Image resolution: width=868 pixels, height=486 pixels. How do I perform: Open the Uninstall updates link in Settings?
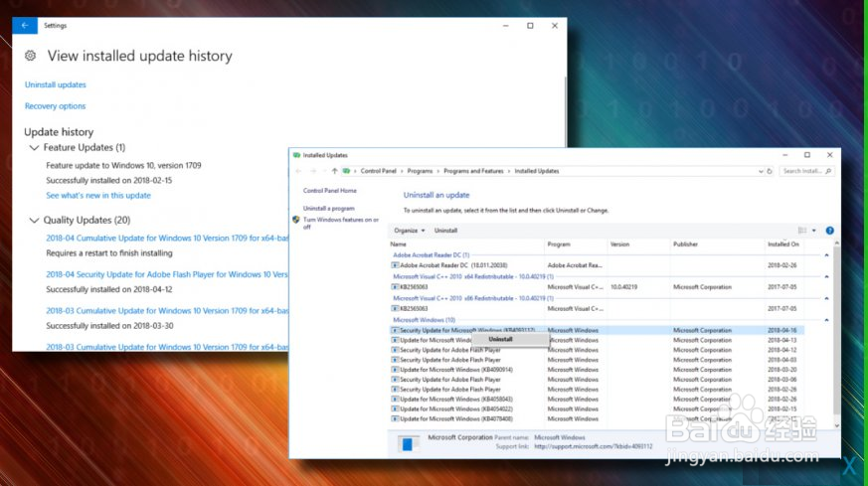[x=56, y=84]
